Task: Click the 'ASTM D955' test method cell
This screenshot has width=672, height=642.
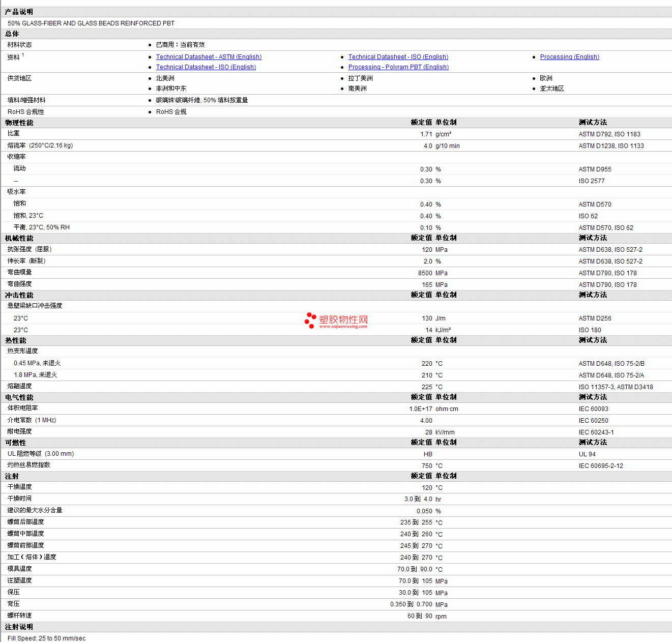Action: click(595, 169)
